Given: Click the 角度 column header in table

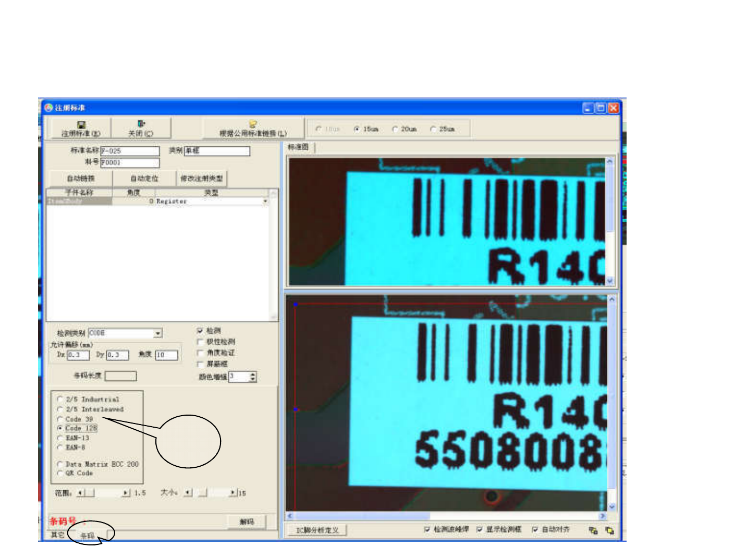Looking at the screenshot, I should point(134,193).
